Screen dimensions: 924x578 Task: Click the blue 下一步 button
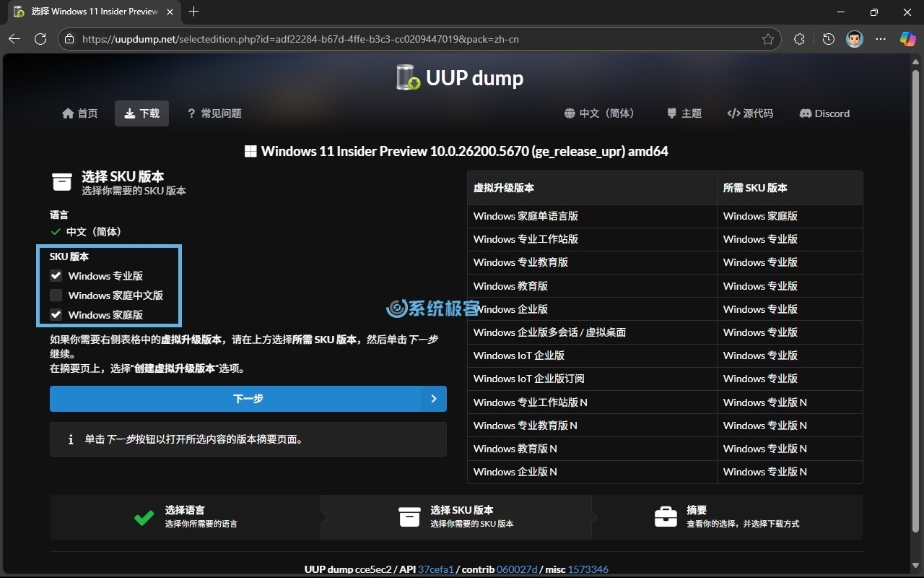248,399
